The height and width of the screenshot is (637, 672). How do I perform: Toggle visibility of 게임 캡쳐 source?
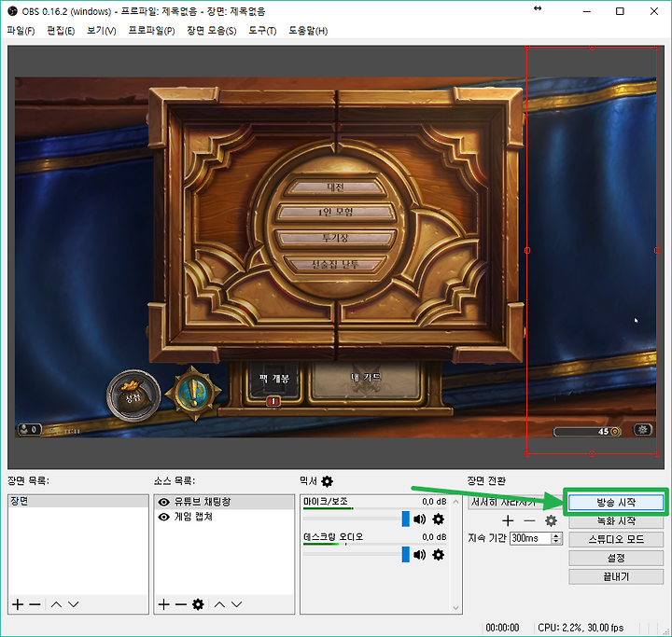click(x=163, y=517)
